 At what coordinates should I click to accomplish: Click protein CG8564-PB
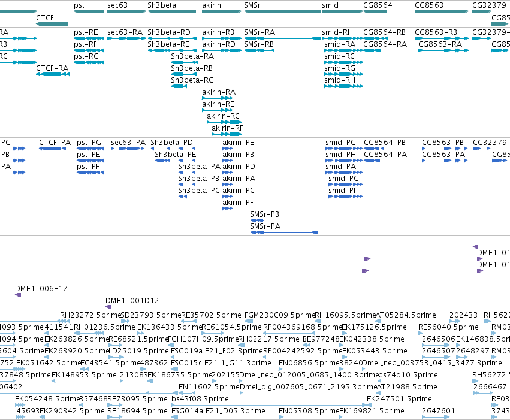[385, 143]
